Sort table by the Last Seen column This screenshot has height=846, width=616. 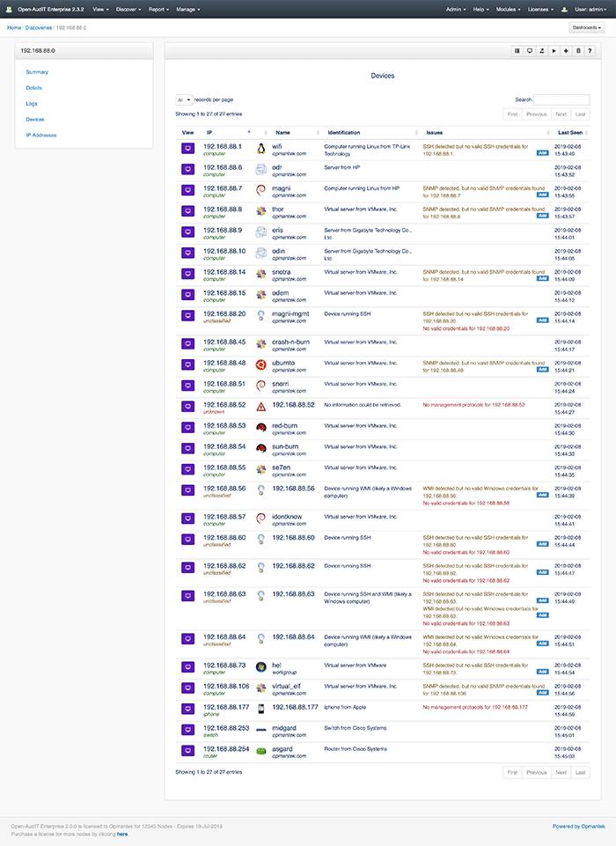(571, 132)
